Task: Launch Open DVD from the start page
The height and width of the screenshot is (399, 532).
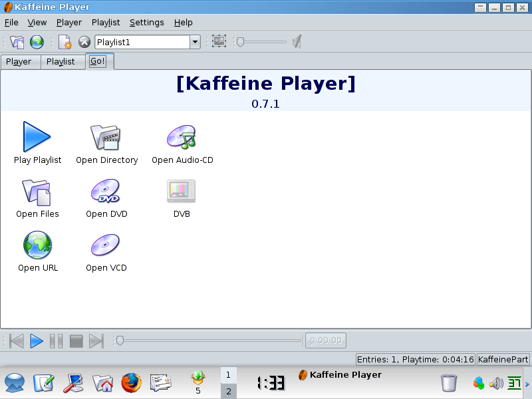Action: click(106, 191)
